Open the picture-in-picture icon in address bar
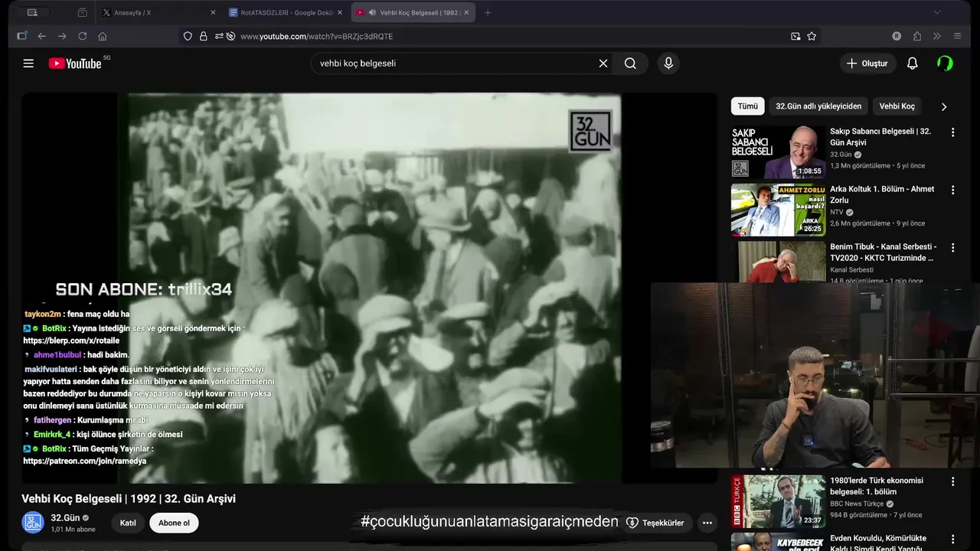 tap(795, 36)
